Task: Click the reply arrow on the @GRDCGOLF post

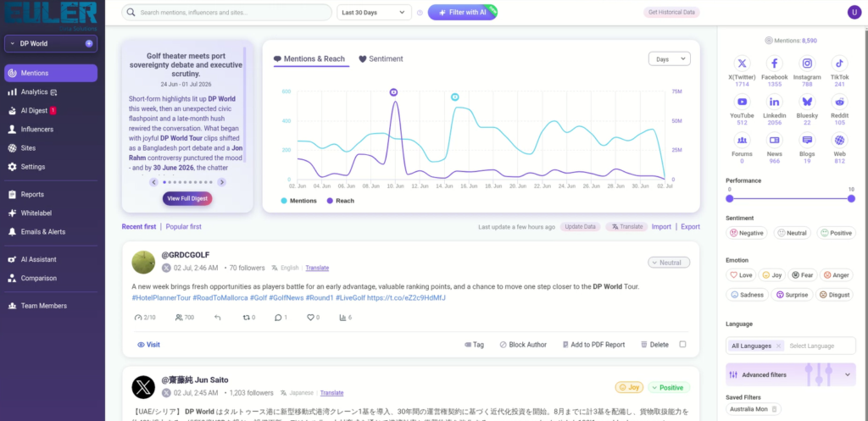Action: [218, 318]
